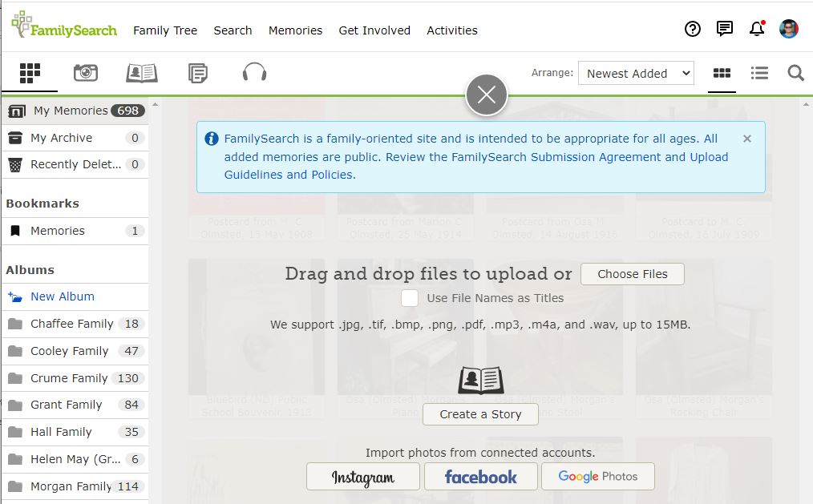Open the notifications bell
Screen dimensions: 813x504
tap(757, 29)
